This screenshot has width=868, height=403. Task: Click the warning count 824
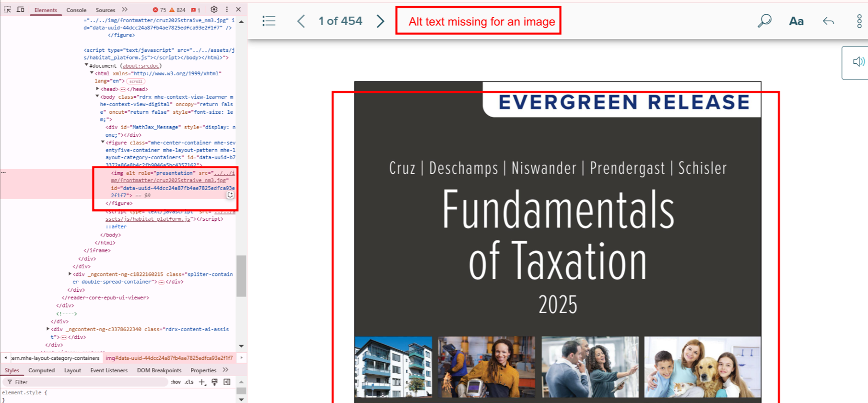tap(177, 10)
